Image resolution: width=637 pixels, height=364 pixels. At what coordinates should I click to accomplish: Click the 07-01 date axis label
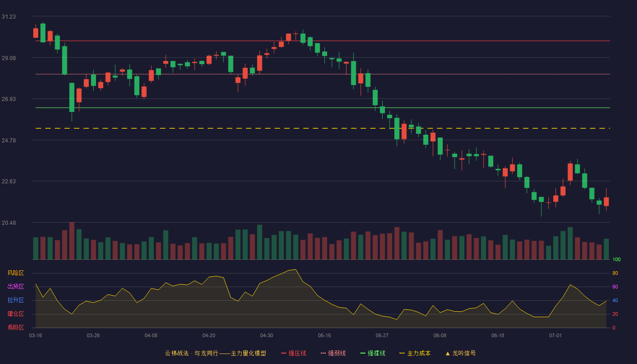(x=556, y=335)
